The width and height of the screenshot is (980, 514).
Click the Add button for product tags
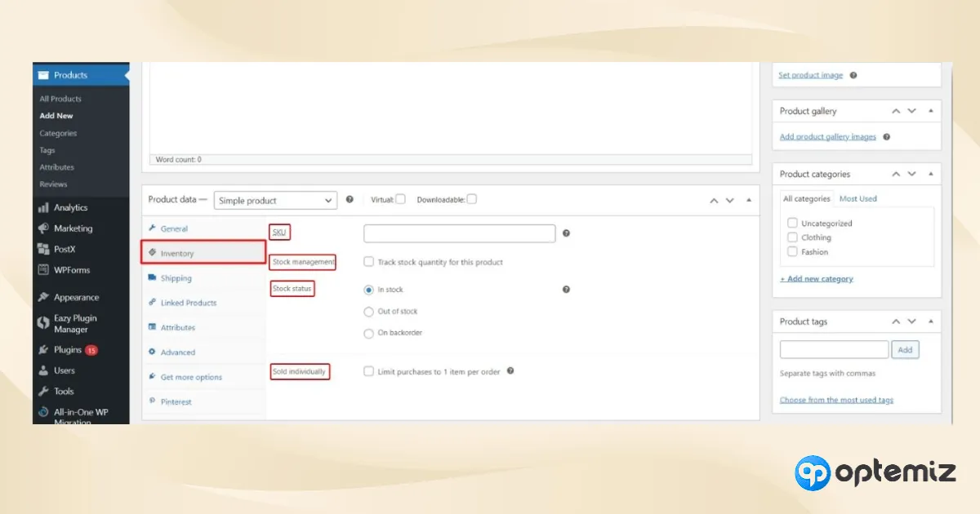(905, 350)
